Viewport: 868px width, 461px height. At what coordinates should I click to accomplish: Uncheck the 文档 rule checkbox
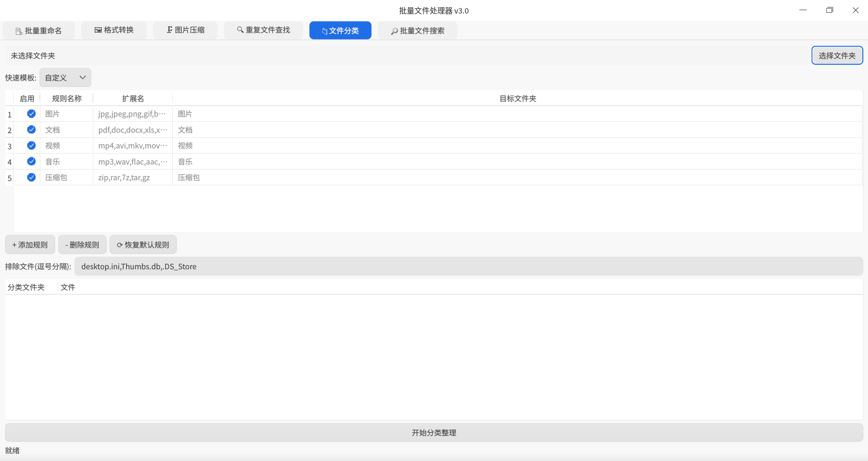point(31,130)
